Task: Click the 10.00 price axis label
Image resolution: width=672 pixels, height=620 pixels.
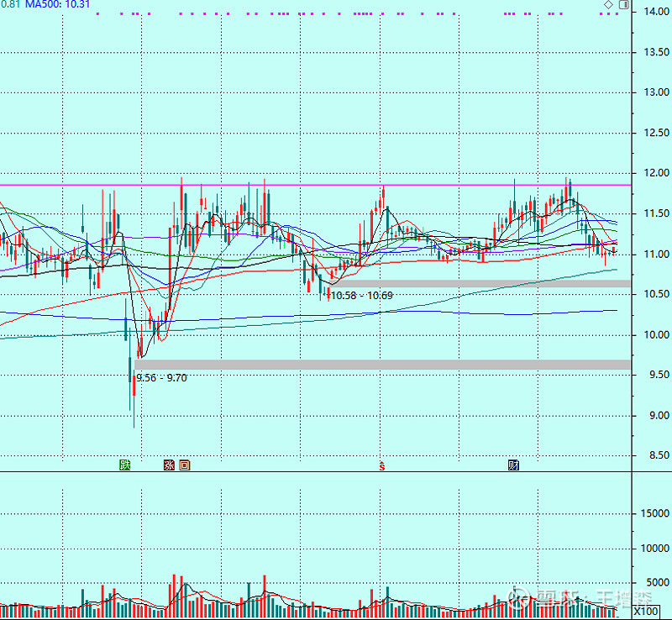Action: point(656,334)
